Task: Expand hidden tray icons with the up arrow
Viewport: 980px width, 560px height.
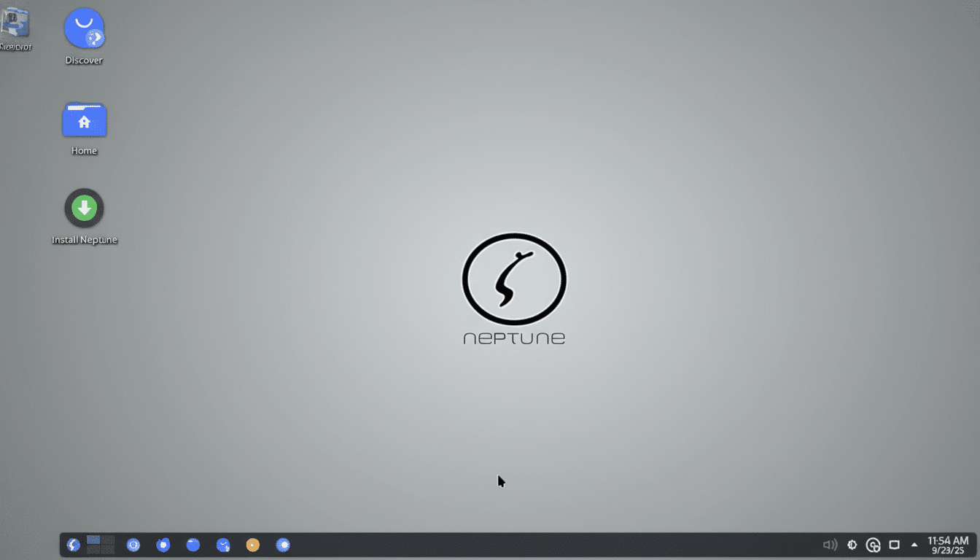Action: 914,544
